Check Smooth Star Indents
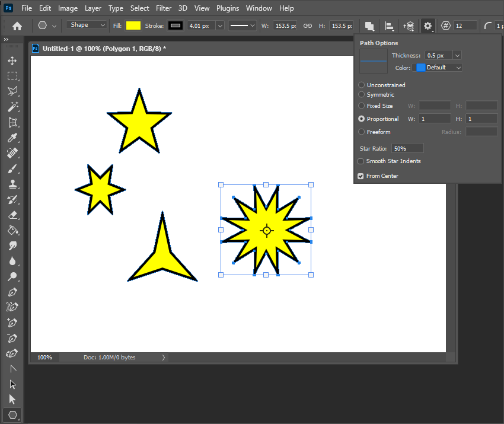Screen dimensions: 504x424 coord(361,161)
